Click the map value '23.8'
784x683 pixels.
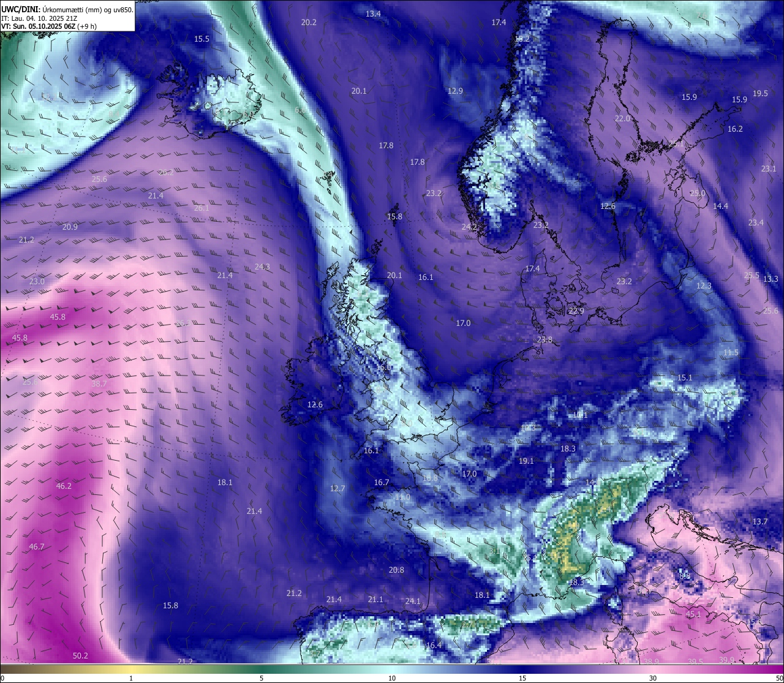[545, 339]
